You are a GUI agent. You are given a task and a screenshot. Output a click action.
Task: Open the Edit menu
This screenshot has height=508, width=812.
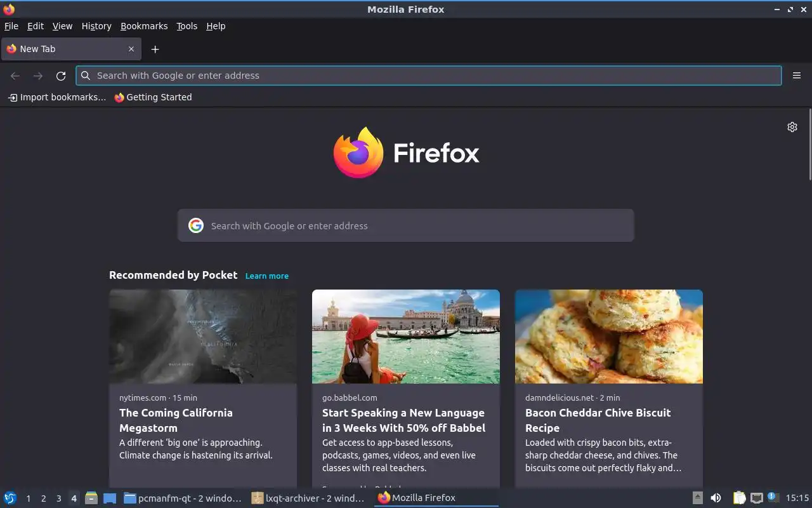click(x=36, y=26)
